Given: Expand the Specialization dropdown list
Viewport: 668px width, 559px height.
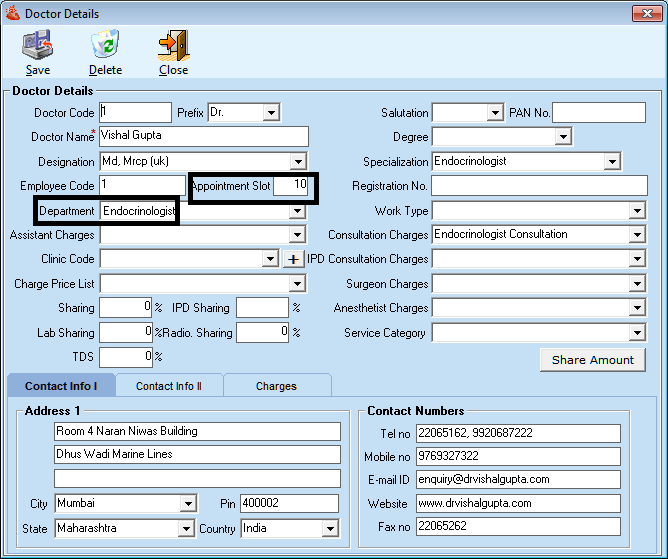Looking at the screenshot, I should click(612, 161).
